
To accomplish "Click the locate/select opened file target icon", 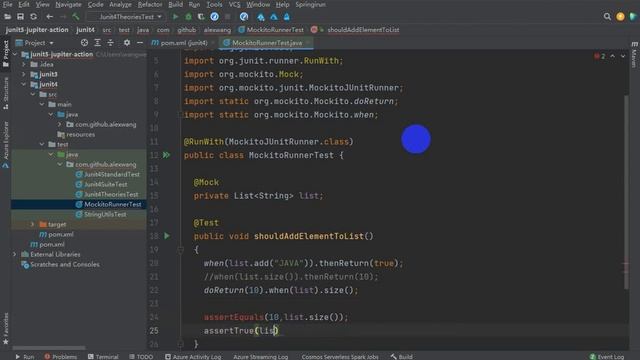I will pyautogui.click(x=84, y=42).
